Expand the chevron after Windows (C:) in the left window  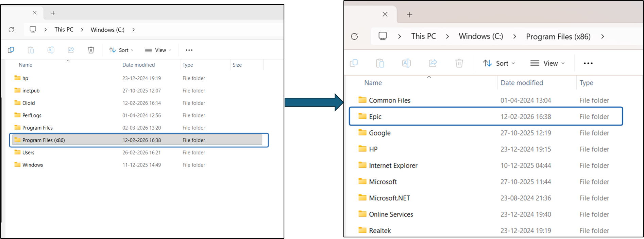(134, 30)
